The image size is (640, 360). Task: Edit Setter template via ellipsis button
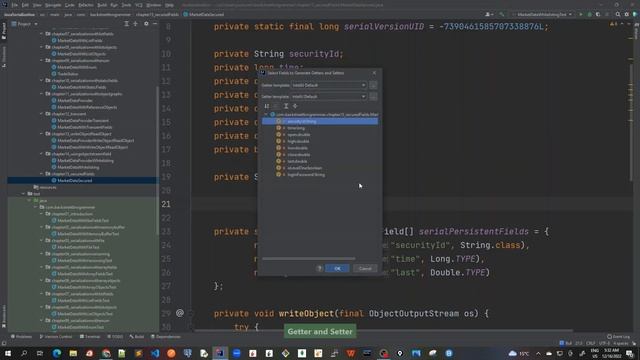tap(373, 97)
